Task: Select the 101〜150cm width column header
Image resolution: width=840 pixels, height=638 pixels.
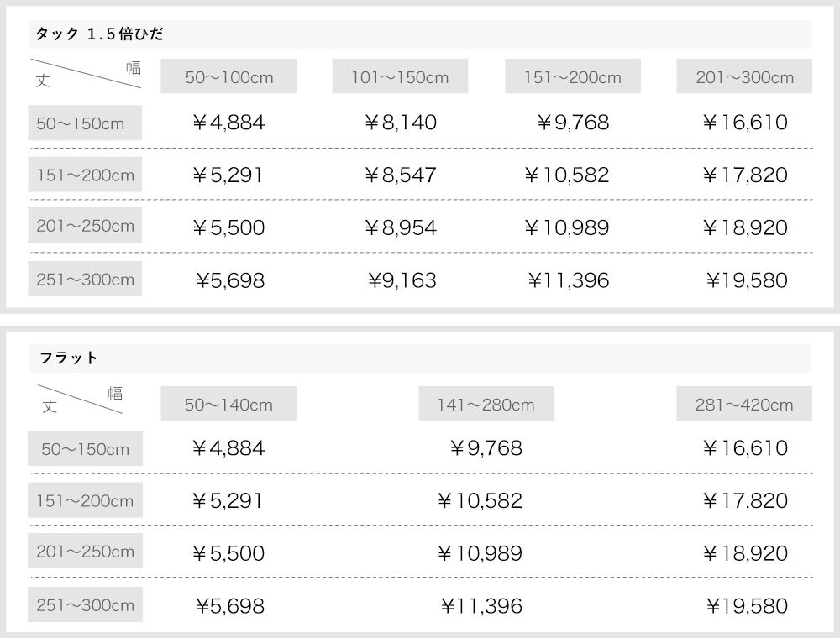Action: pyautogui.click(x=400, y=77)
